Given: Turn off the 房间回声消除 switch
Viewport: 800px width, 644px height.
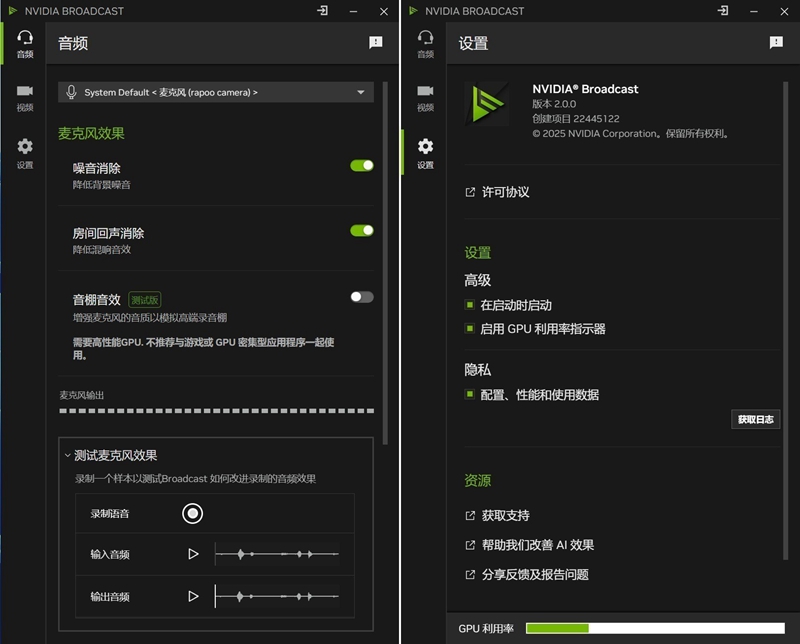Looking at the screenshot, I should [361, 231].
